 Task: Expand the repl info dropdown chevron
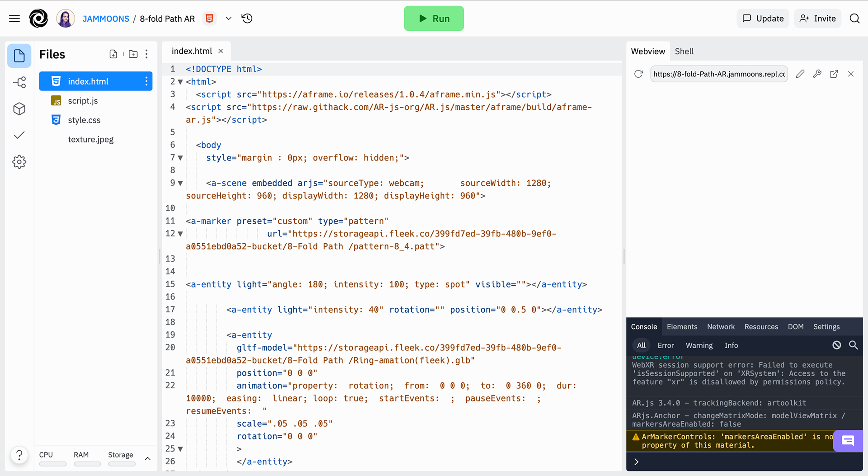pos(229,19)
